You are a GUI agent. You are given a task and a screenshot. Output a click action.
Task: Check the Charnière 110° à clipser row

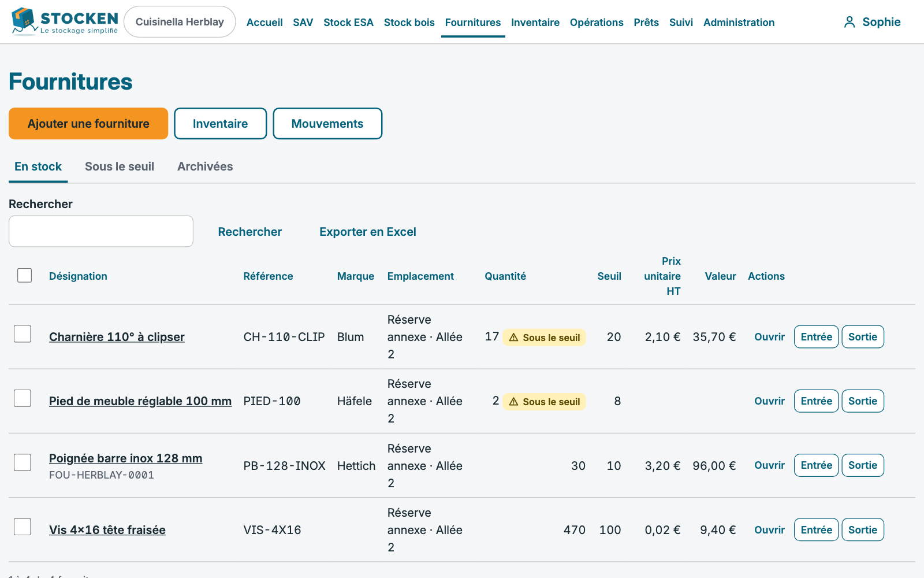click(x=23, y=334)
